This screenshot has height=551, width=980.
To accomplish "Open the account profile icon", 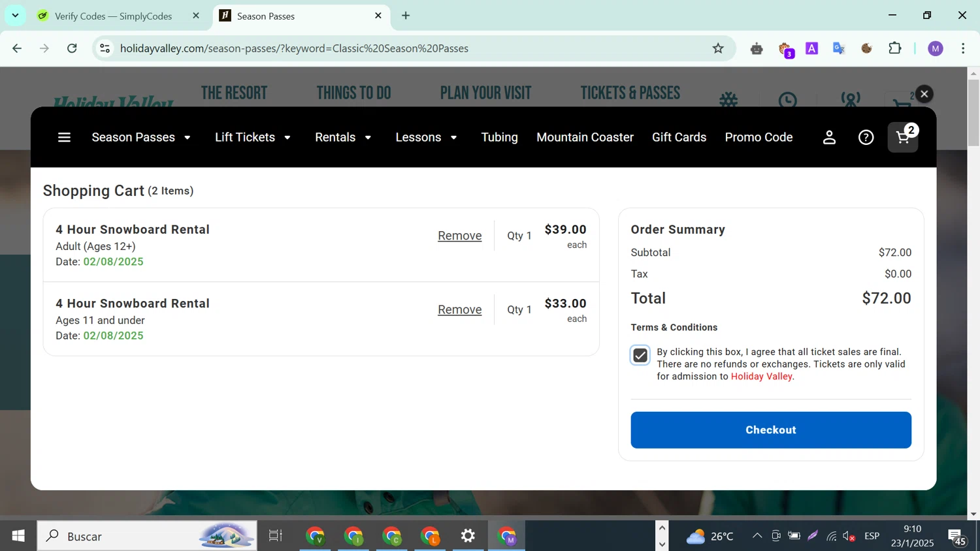I will 829,137.
